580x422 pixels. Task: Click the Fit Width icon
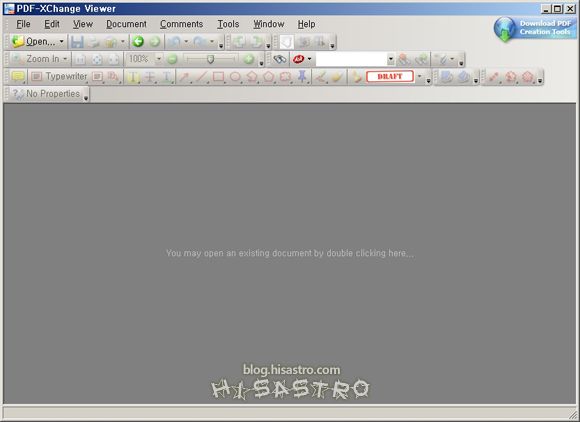point(114,59)
